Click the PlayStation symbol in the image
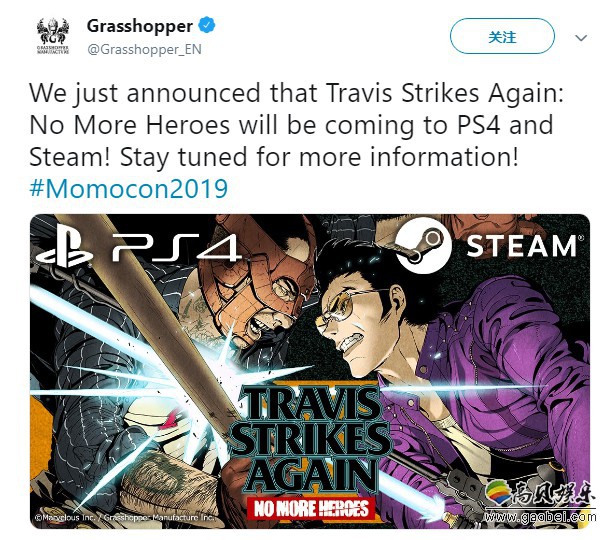This screenshot has width=612, height=540. pos(64,247)
